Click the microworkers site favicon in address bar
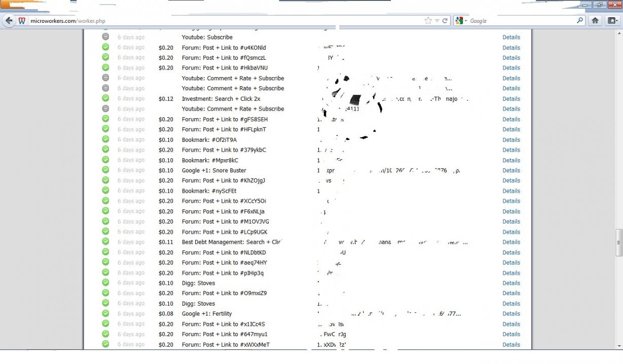Viewport: 623px width, 364px height. click(22, 21)
